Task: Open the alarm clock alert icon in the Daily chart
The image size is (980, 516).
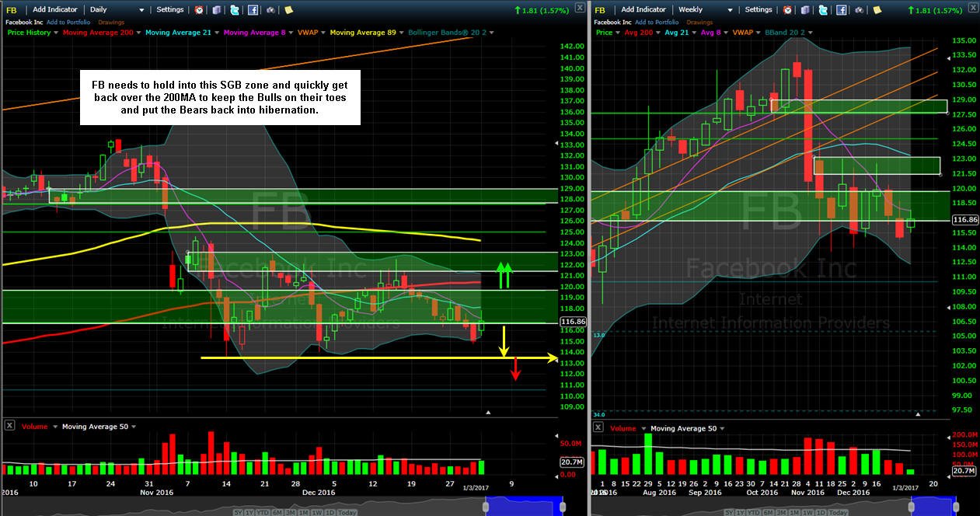Action: tap(199, 10)
